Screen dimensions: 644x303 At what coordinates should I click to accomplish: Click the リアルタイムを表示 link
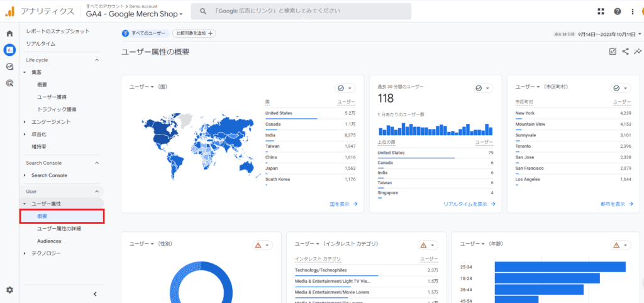pos(469,204)
